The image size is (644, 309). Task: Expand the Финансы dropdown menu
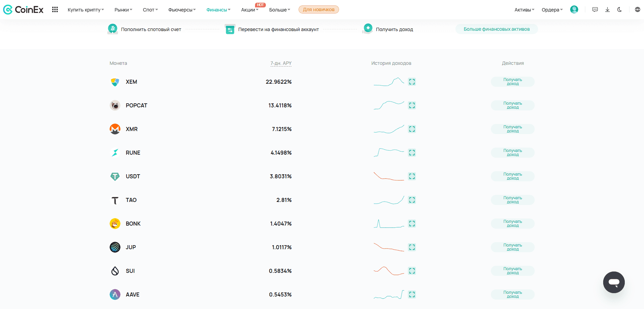219,10
